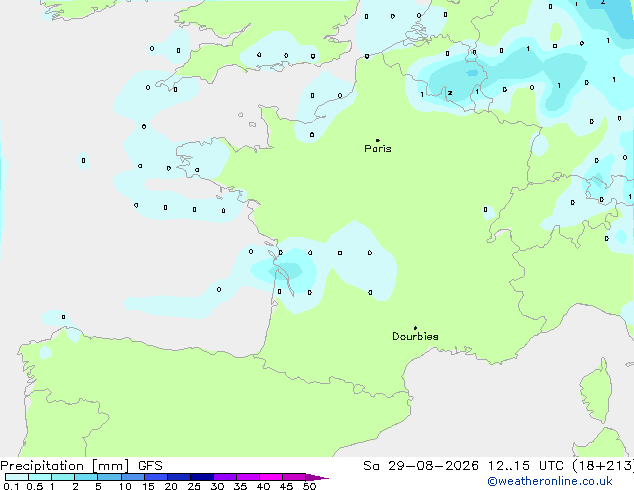Screen dimensions: 634x490
Task: Click the 'Precipitation [mm]' title text
Action: 65,466
